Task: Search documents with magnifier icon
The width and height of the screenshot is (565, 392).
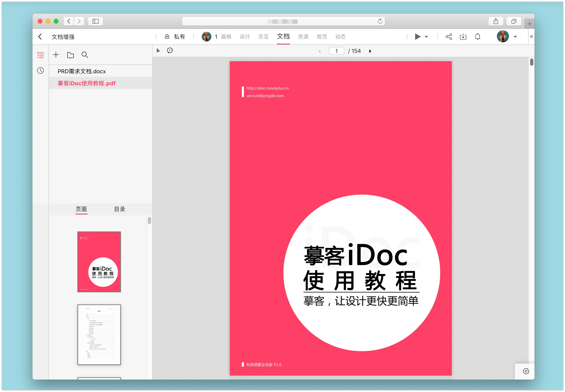Action: 85,55
